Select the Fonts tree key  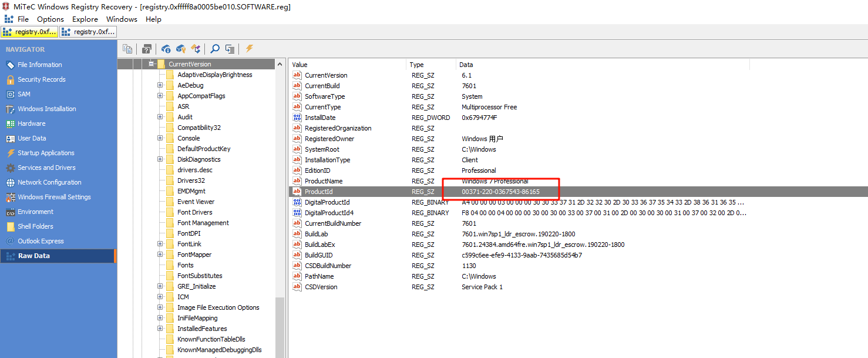186,265
